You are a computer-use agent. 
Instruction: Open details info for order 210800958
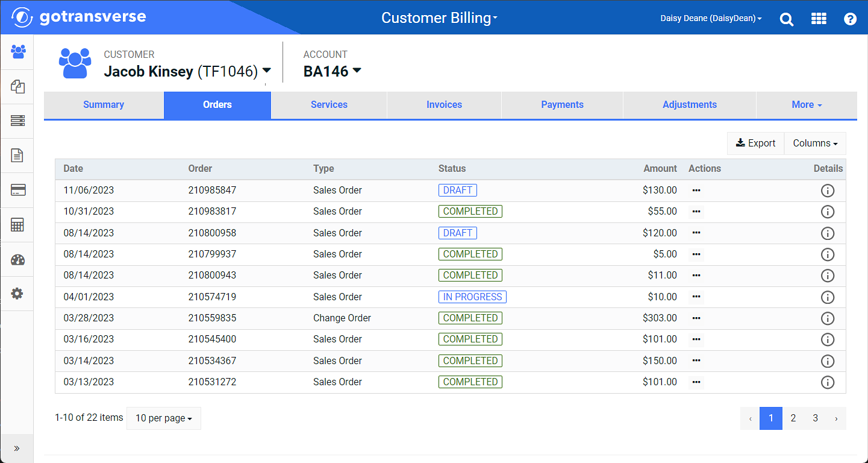point(828,233)
